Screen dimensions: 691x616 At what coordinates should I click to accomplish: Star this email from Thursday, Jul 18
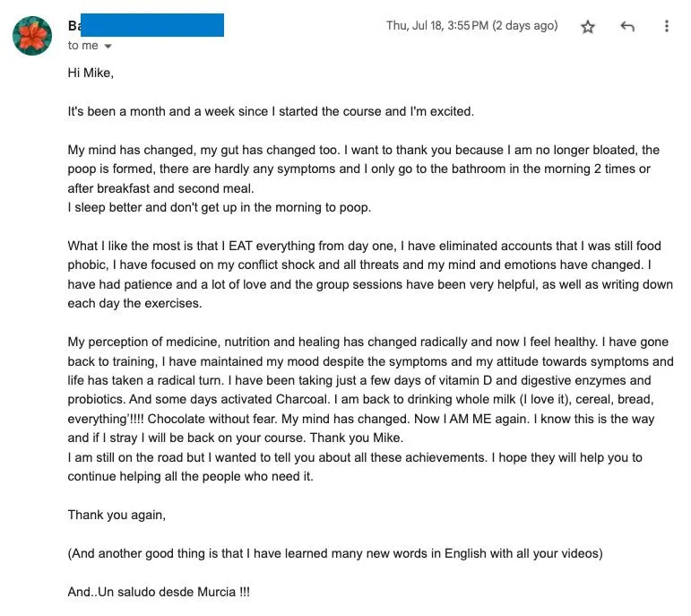[x=587, y=27]
